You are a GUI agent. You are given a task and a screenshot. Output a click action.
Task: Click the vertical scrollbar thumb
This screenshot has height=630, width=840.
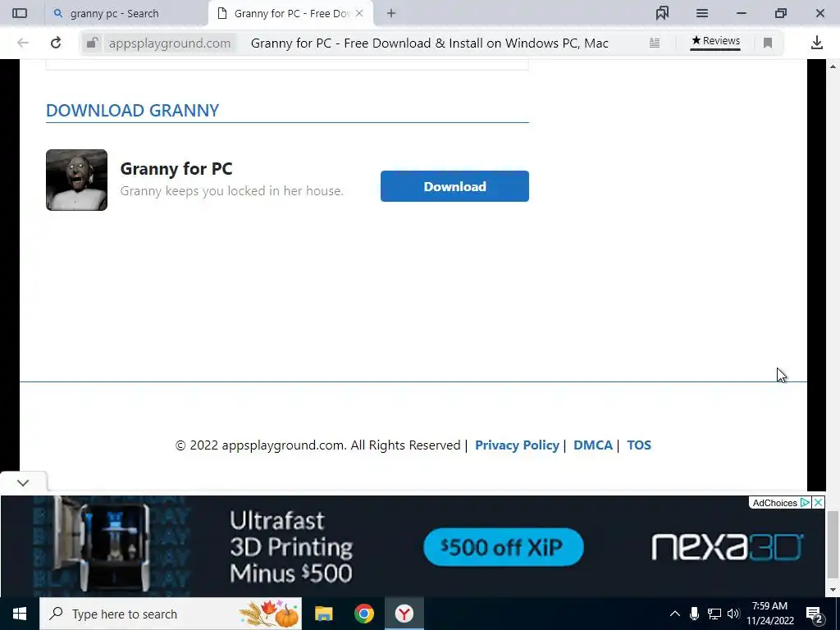[x=833, y=546]
